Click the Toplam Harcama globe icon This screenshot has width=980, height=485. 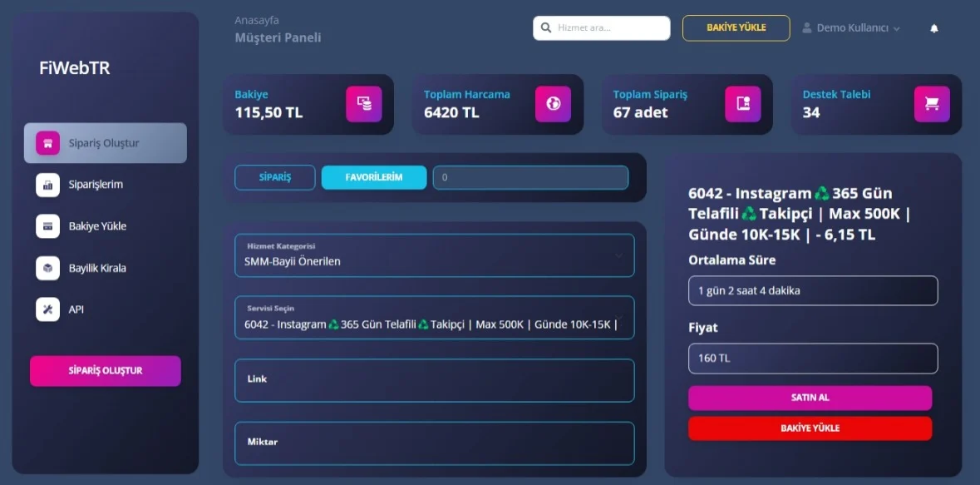(x=553, y=104)
